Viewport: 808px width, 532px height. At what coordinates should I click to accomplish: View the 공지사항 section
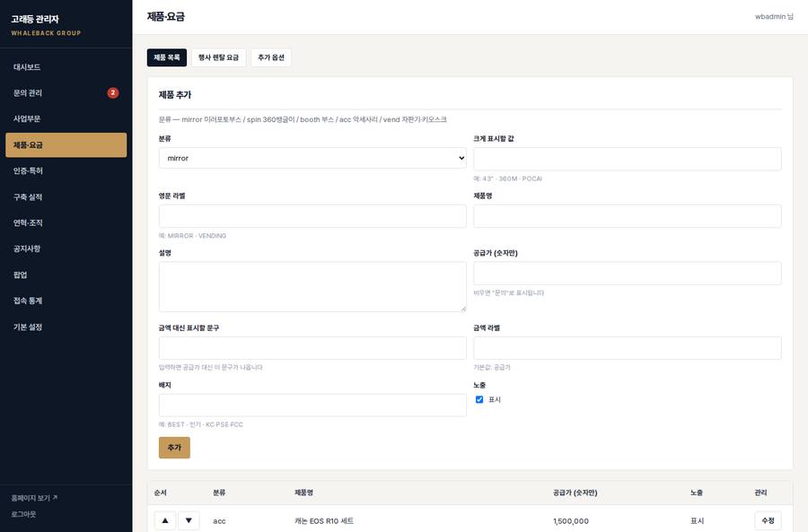[66, 249]
